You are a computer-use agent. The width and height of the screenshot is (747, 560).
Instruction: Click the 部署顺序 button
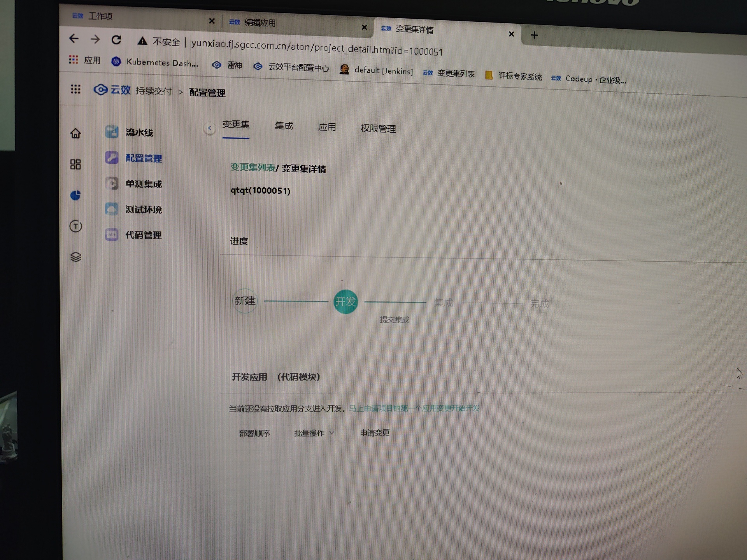coord(254,433)
